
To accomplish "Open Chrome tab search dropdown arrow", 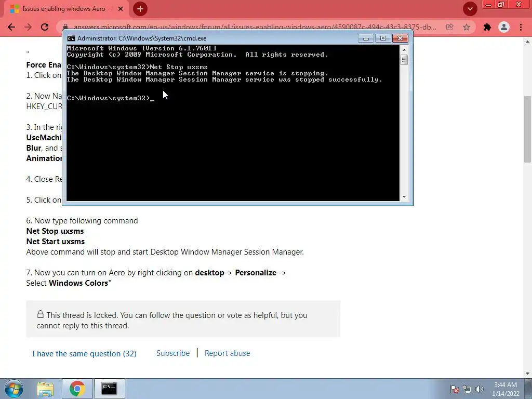I will (x=470, y=9).
